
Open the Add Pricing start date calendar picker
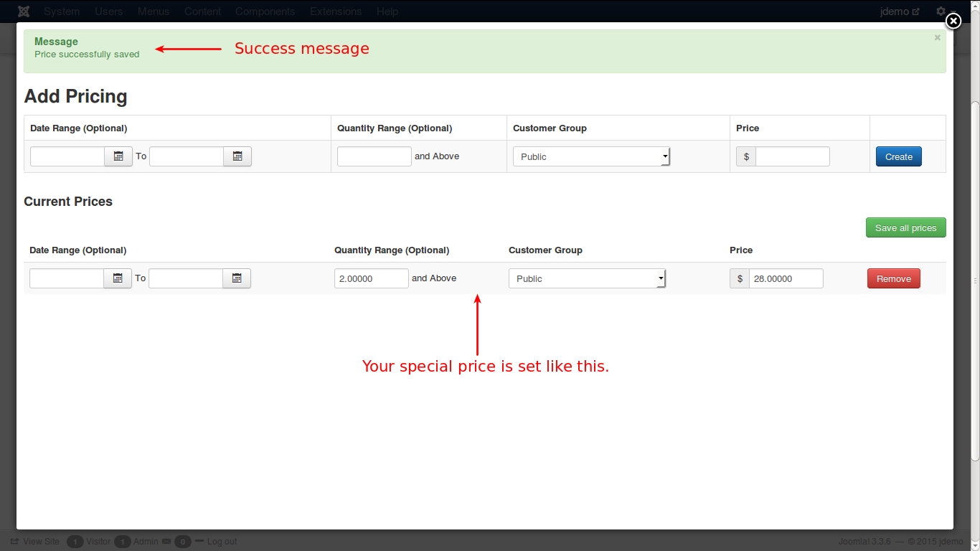(x=118, y=156)
